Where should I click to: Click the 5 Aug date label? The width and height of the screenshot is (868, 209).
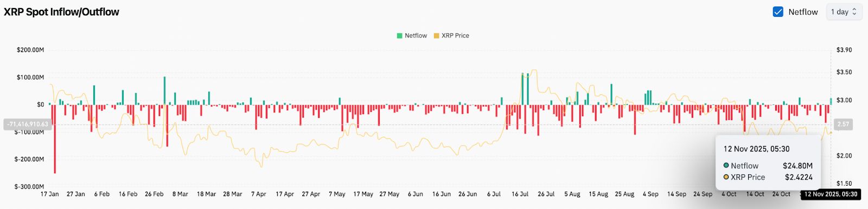tap(572, 194)
